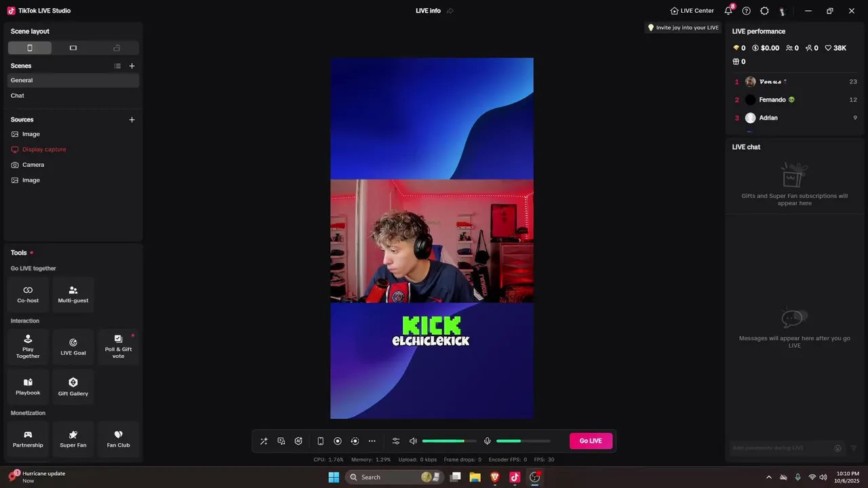Adjust the microphone volume slider
868x488 pixels.
[523, 441]
